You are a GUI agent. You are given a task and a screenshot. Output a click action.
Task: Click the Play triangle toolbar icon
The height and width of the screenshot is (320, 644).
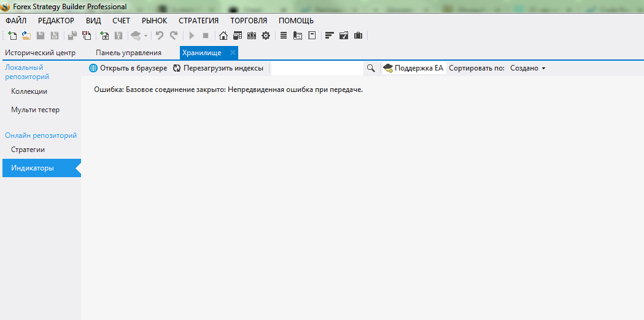point(192,36)
